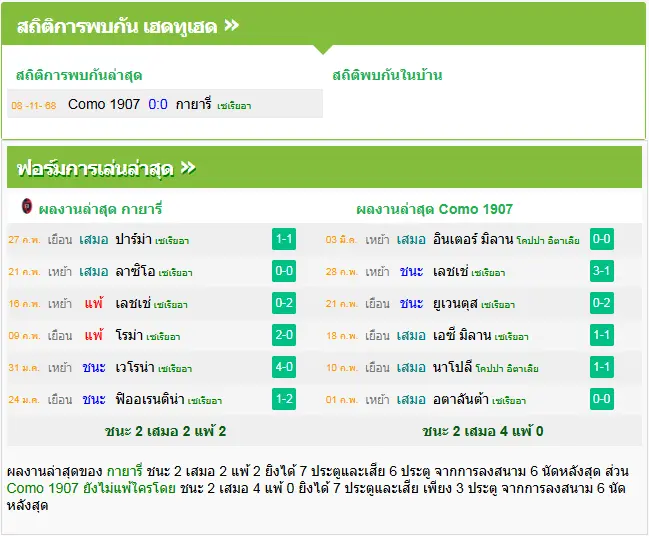Open the ฟอร์มการเล่นล่าสุด header
The image size is (649, 536).
point(324,167)
